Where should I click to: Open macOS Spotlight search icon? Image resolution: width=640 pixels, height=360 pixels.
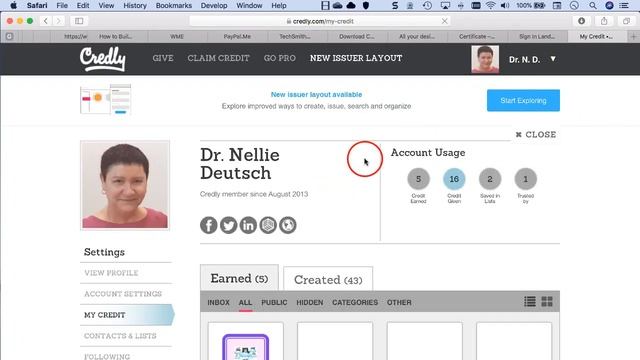pos(593,5)
